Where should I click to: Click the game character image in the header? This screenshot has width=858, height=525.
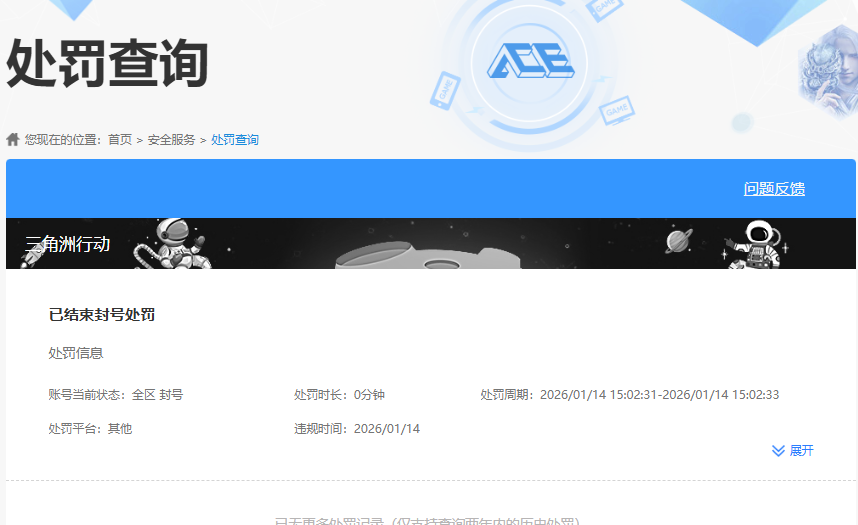(827, 71)
